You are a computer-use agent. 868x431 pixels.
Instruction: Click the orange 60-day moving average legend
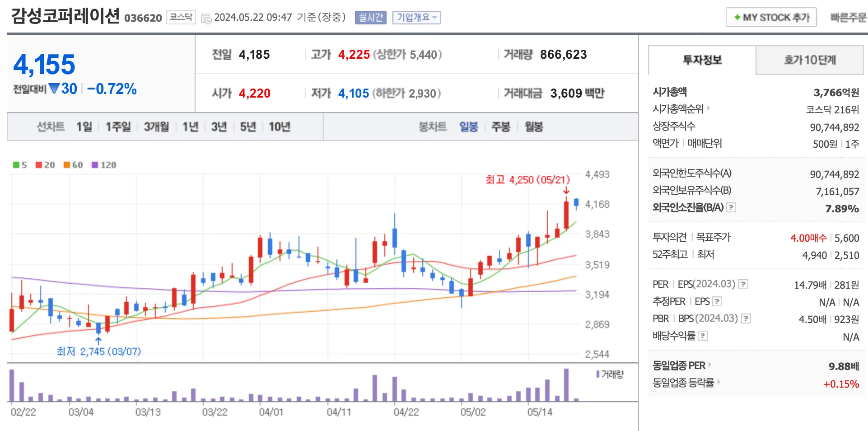(73, 165)
